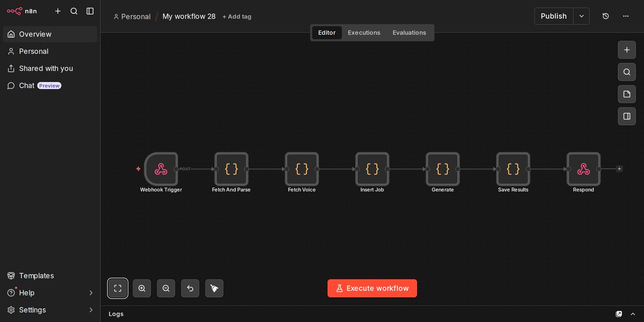Fit workflow to view
Image resolution: width=644 pixels, height=322 pixels.
(118, 288)
